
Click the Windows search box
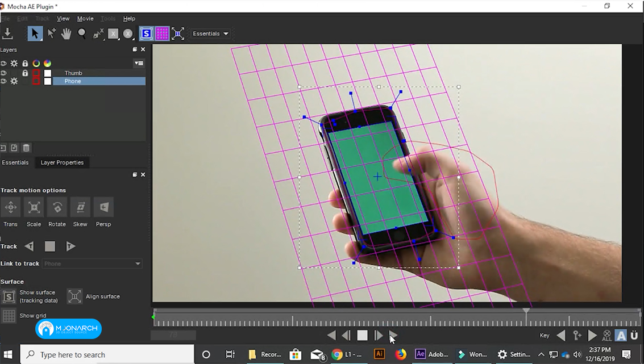[x=107, y=354]
